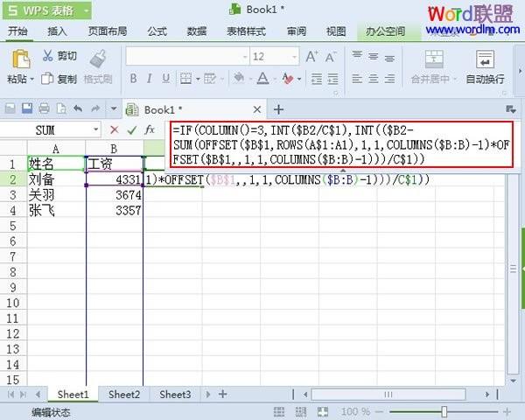Click the Paste icon in the ribbon

point(17,59)
